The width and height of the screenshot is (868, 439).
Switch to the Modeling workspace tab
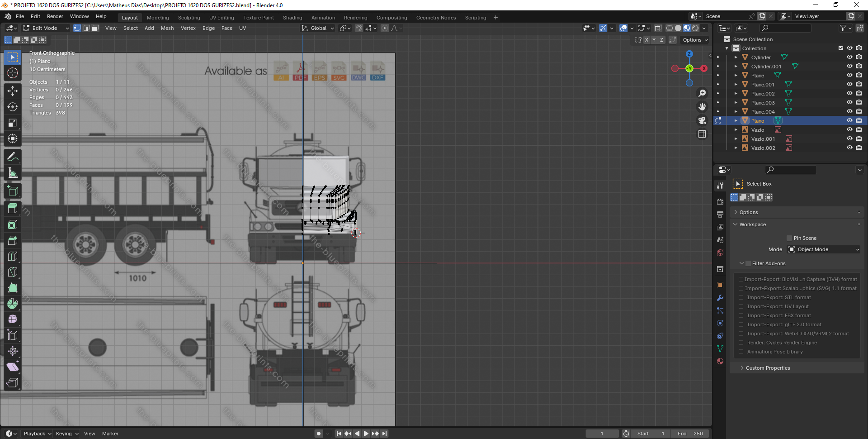[158, 18]
